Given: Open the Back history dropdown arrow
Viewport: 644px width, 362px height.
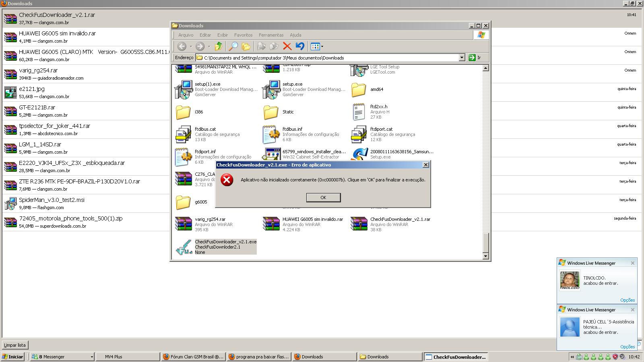Looking at the screenshot, I should pyautogui.click(x=191, y=47).
